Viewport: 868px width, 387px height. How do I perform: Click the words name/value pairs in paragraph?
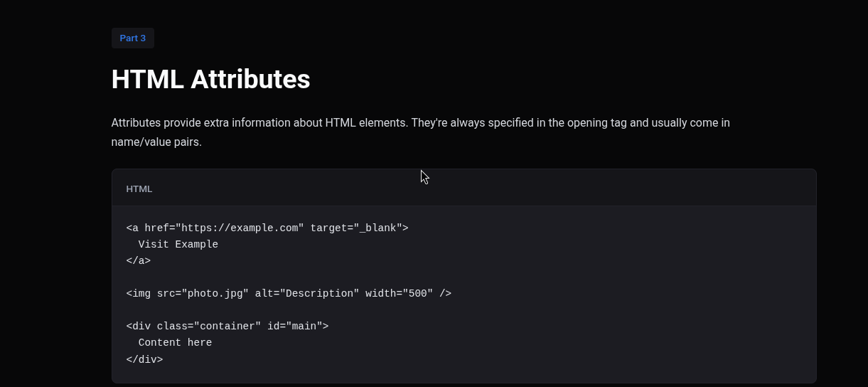click(156, 142)
